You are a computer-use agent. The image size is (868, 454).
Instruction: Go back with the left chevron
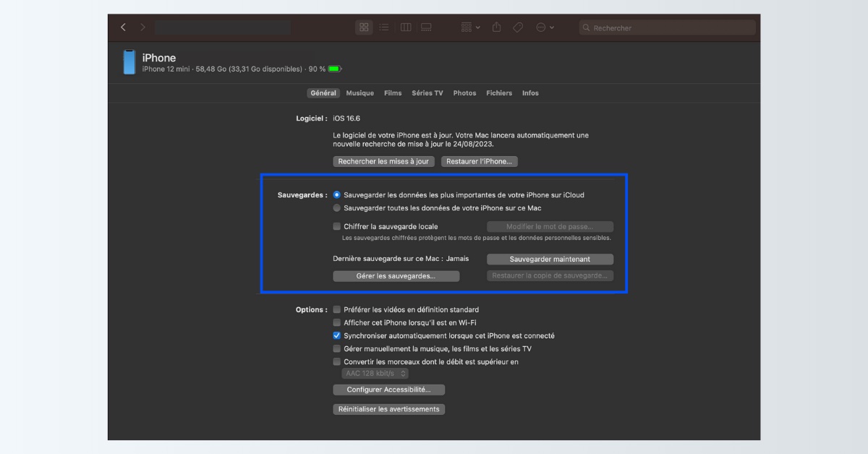pos(123,27)
